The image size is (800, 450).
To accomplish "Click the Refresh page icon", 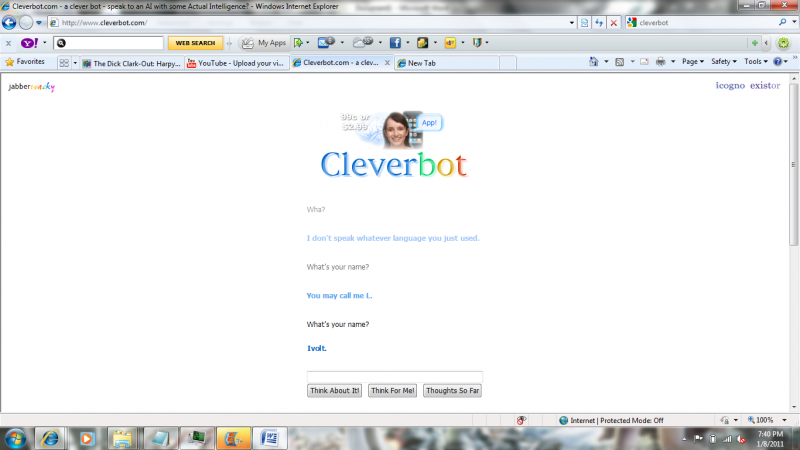I will (x=599, y=23).
